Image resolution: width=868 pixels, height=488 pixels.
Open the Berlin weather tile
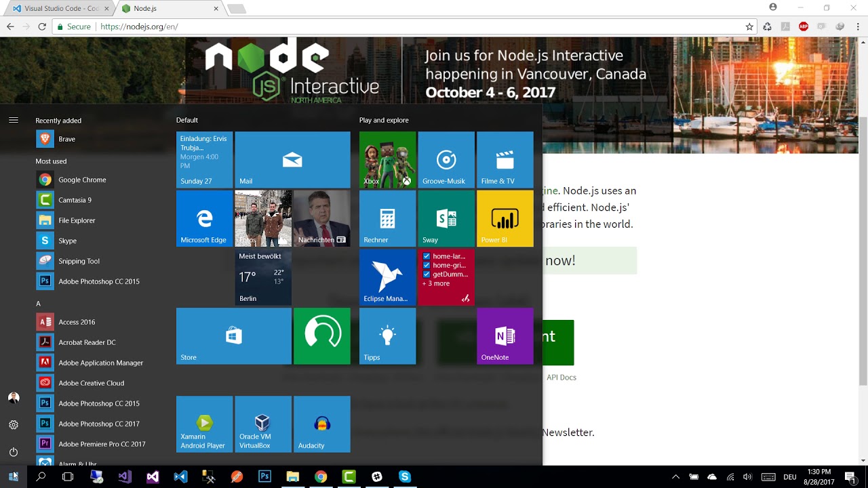click(x=263, y=277)
